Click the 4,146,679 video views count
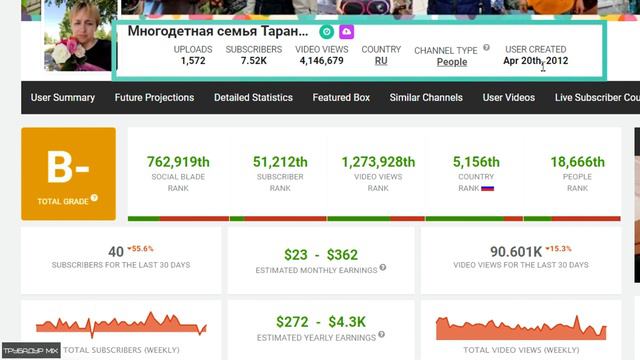 [x=322, y=61]
